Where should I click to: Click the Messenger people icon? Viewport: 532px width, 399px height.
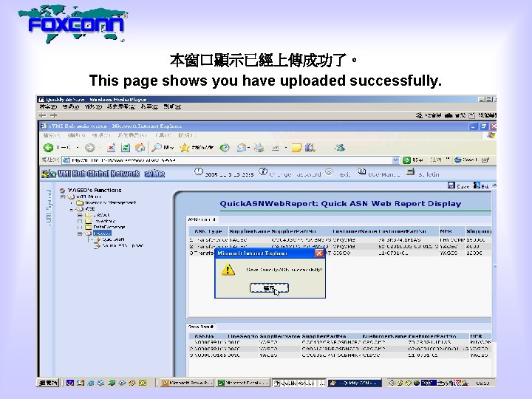pos(339,148)
